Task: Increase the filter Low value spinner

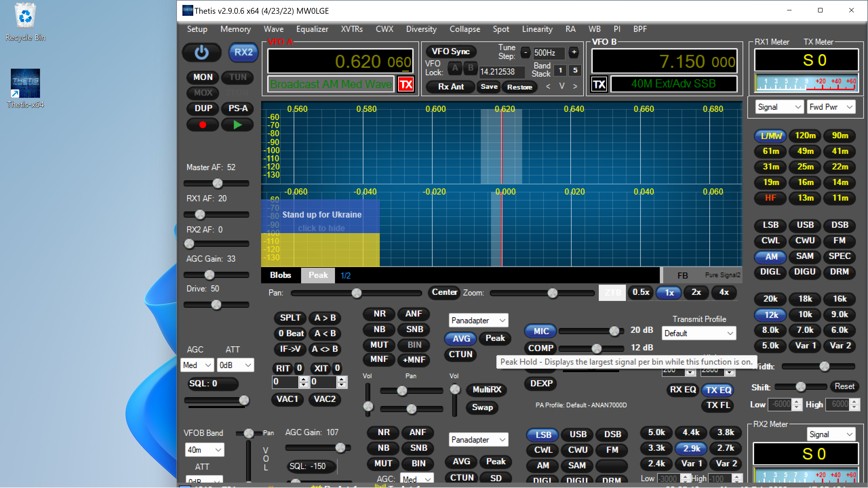Action: 796,401
